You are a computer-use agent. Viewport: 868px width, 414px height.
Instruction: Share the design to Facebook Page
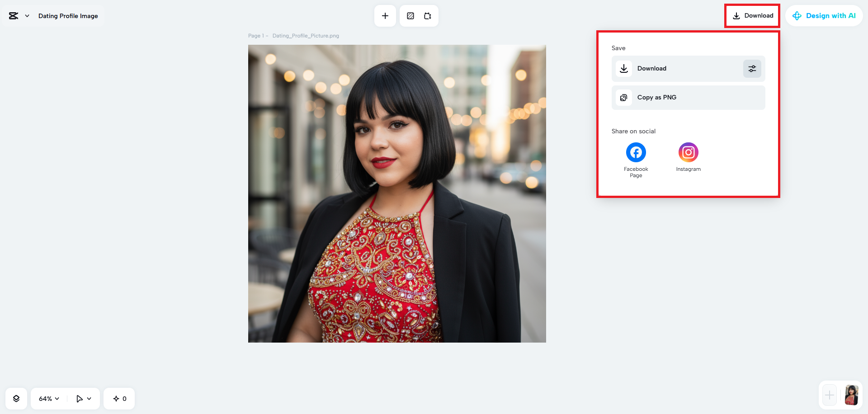pos(636,152)
